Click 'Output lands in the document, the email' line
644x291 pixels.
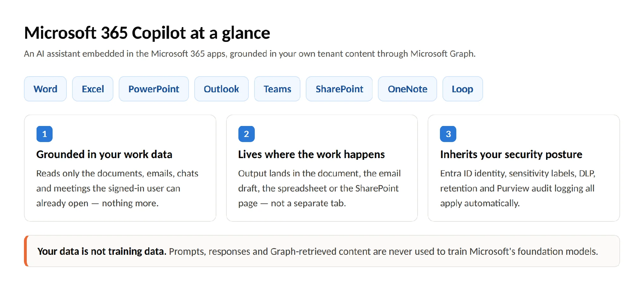click(x=319, y=173)
